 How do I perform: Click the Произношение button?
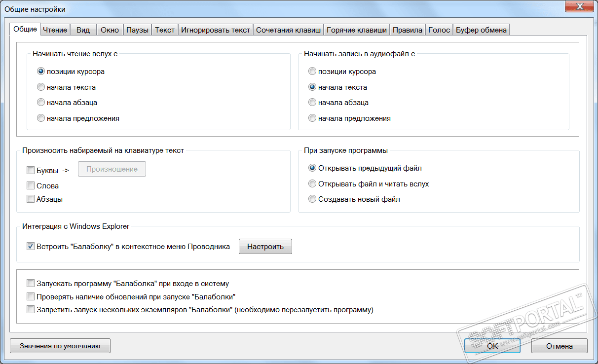click(x=112, y=169)
